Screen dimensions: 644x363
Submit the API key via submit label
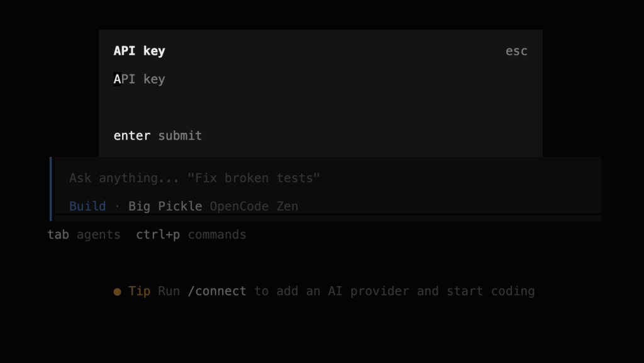click(x=180, y=135)
